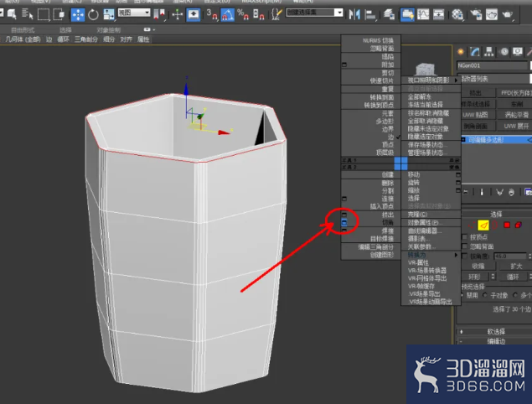Open Select by Name tool
The height and width of the screenshot is (404, 532).
[x=27, y=14]
